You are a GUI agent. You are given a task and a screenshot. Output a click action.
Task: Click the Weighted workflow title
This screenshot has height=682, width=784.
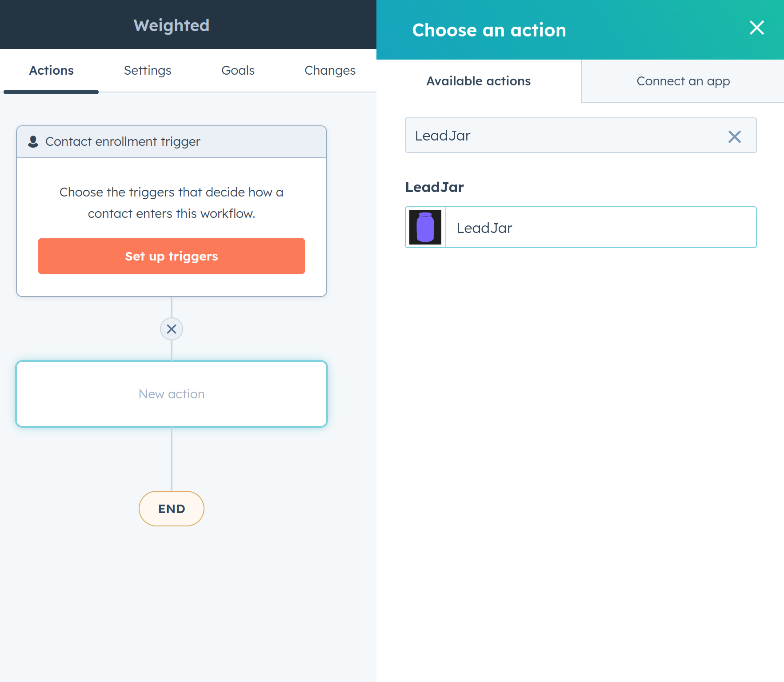[172, 25]
